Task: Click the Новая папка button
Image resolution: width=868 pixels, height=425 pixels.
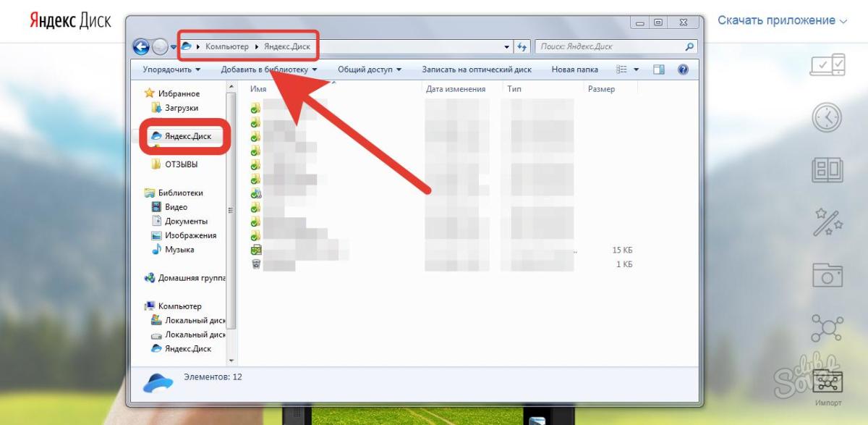Action: coord(574,70)
